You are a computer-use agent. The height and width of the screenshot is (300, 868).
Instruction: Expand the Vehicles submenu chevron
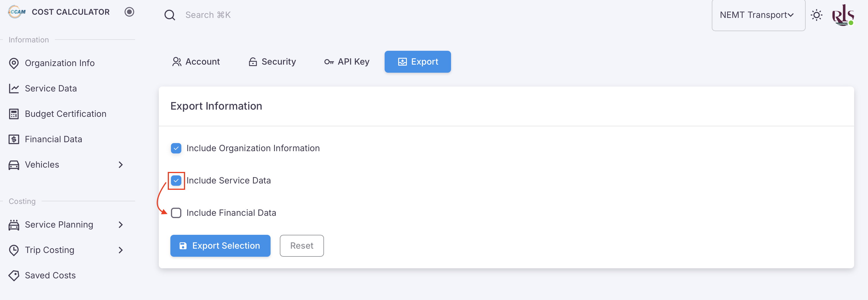[x=121, y=165]
